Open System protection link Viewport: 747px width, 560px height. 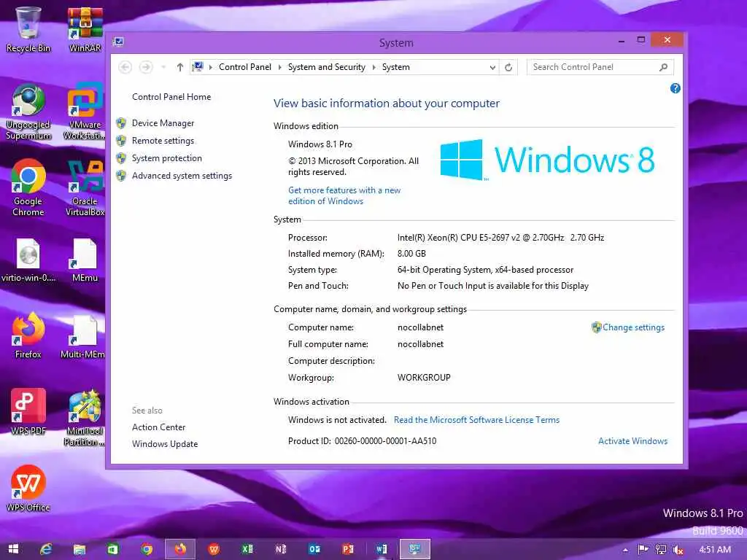167,158
